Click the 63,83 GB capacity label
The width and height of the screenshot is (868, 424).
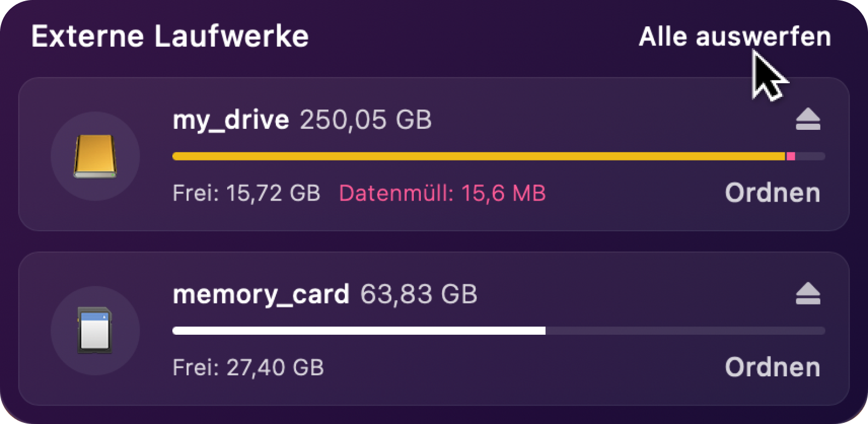coord(419,294)
